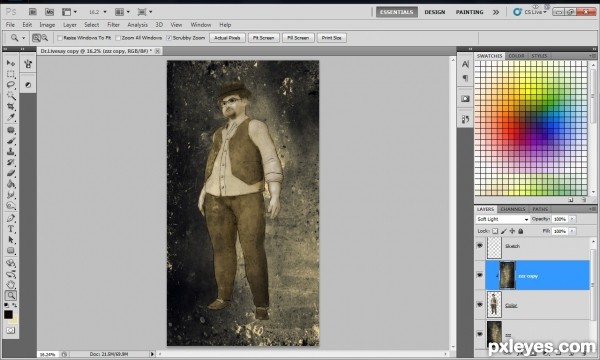600x360 pixels.
Task: Click the Fill Screen button
Action: [298, 38]
